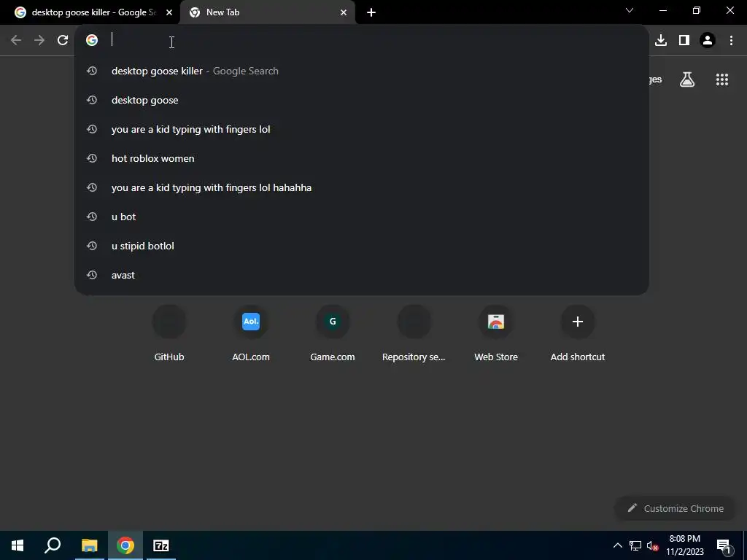This screenshot has height=560, width=747.
Task: Open the new tab plus button
Action: point(371,12)
